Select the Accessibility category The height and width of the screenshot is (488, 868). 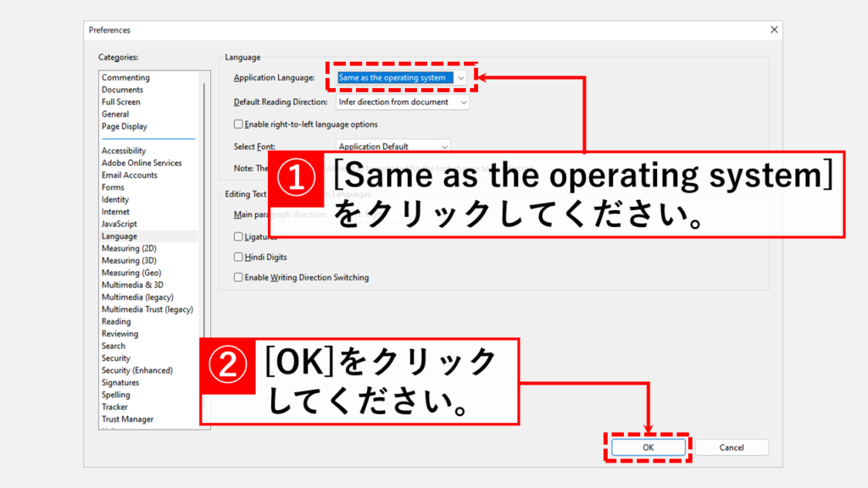(x=124, y=151)
